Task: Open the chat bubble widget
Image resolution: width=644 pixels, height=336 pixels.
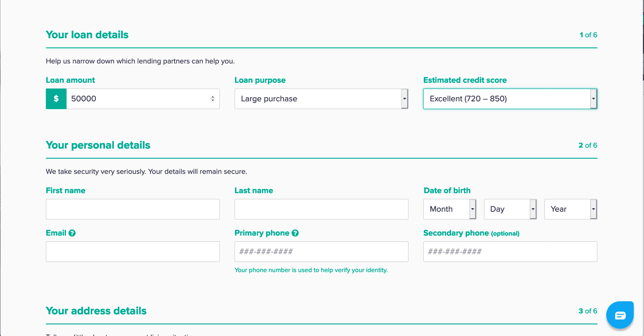Action: coord(620,315)
